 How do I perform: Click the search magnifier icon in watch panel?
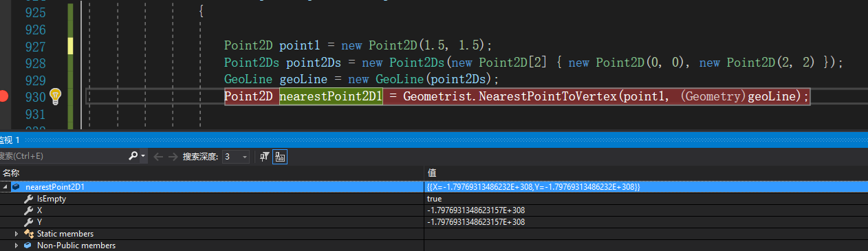pyautogui.click(x=133, y=157)
